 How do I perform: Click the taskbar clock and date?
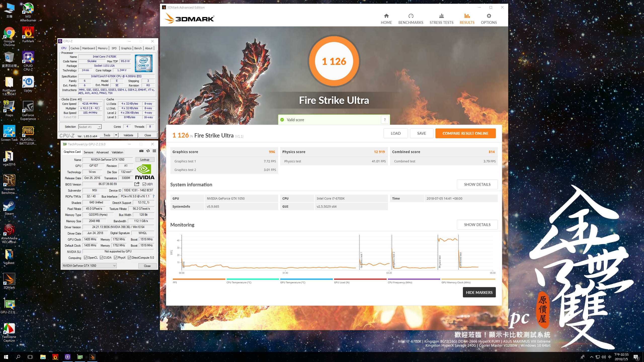(621, 357)
